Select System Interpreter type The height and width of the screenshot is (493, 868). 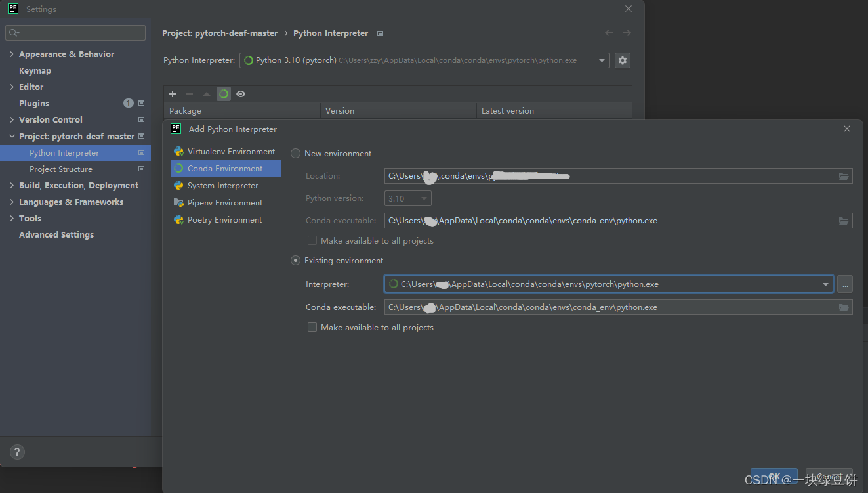point(226,186)
